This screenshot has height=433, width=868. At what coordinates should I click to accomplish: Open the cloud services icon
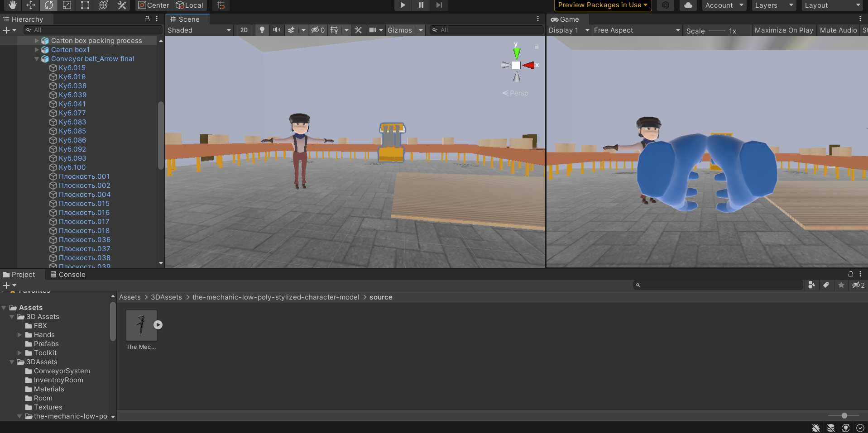(688, 5)
